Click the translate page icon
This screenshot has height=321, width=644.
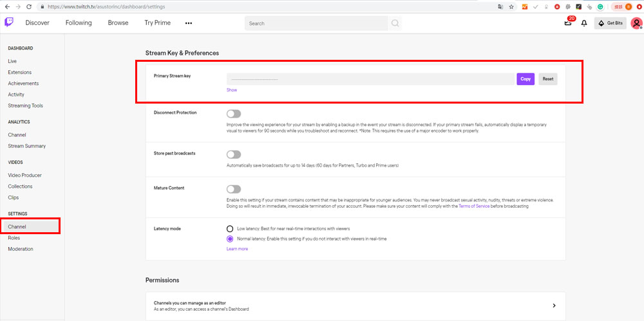click(x=500, y=7)
